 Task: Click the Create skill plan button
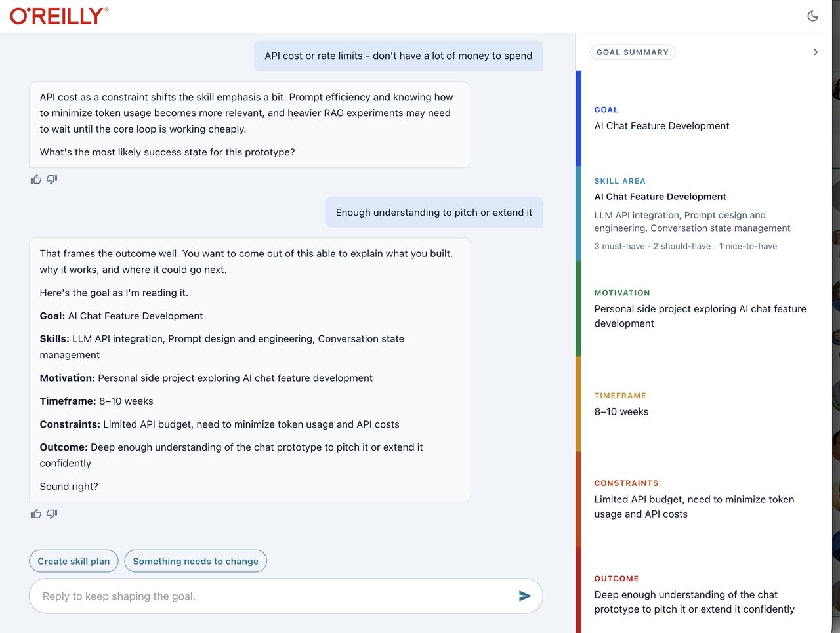(x=73, y=561)
